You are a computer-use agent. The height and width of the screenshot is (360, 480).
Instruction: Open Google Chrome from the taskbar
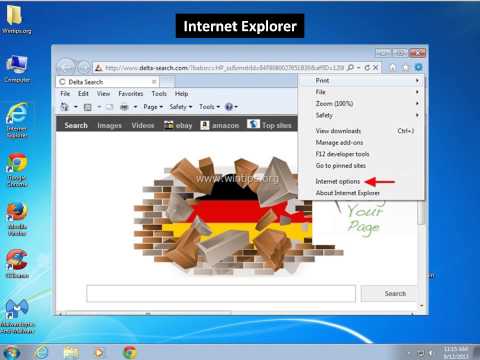click(x=130, y=352)
